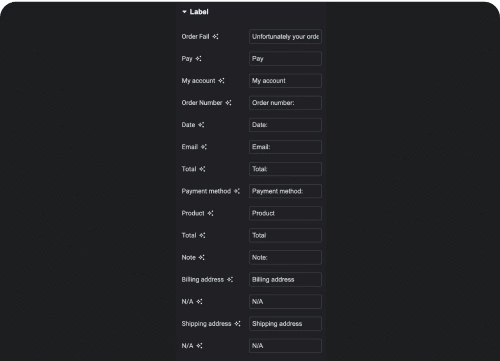Focus the Product text field

point(285,213)
